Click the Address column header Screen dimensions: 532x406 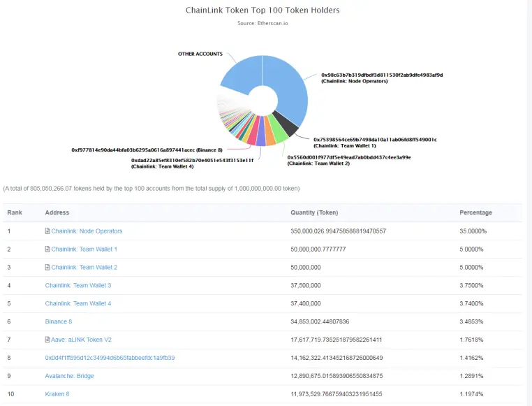point(57,212)
